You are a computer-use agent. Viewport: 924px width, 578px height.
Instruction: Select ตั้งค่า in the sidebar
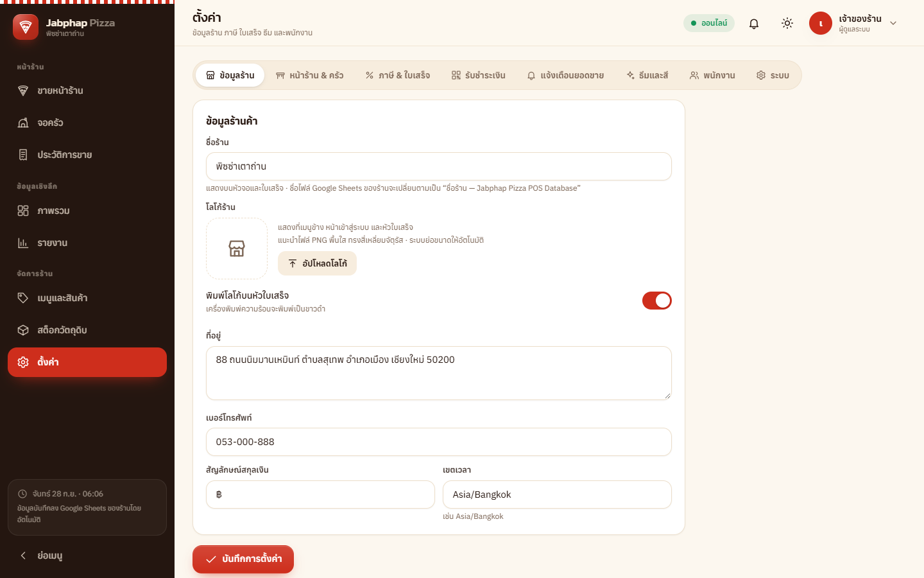click(87, 362)
